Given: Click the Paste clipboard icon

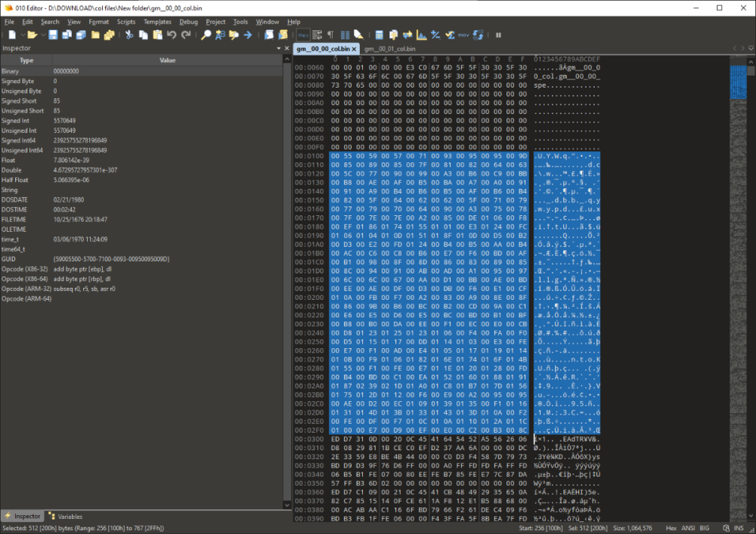Looking at the screenshot, I should coord(157,35).
